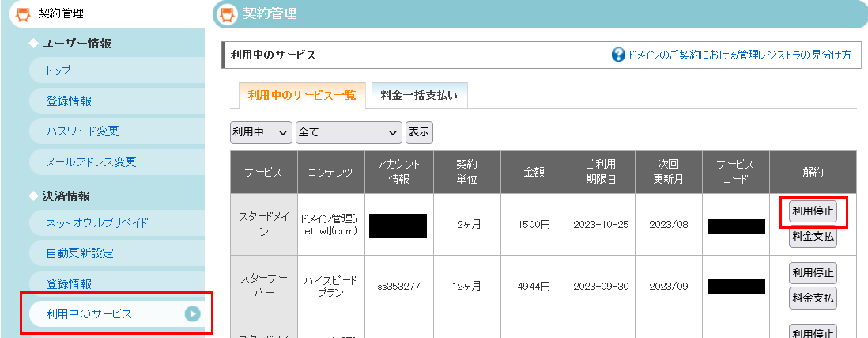
Task: Expand the 全て filter dropdown
Action: (x=349, y=132)
